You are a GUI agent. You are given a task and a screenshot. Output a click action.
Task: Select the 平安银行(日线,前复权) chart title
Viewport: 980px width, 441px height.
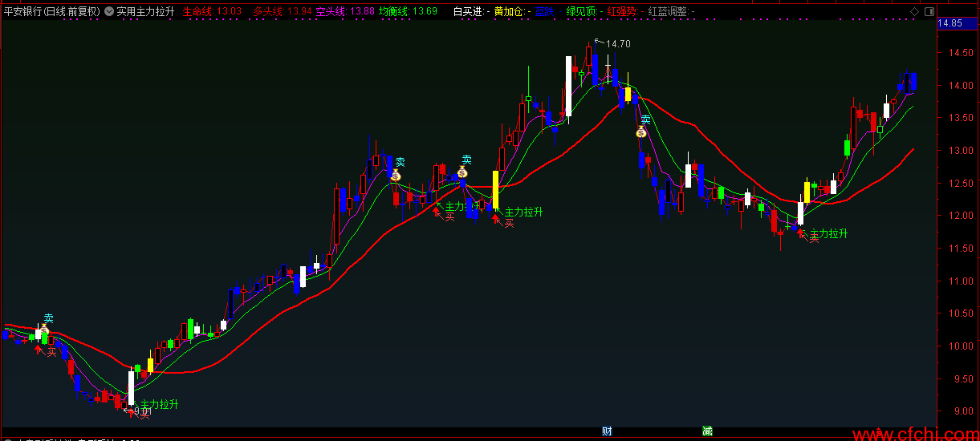click(x=51, y=11)
